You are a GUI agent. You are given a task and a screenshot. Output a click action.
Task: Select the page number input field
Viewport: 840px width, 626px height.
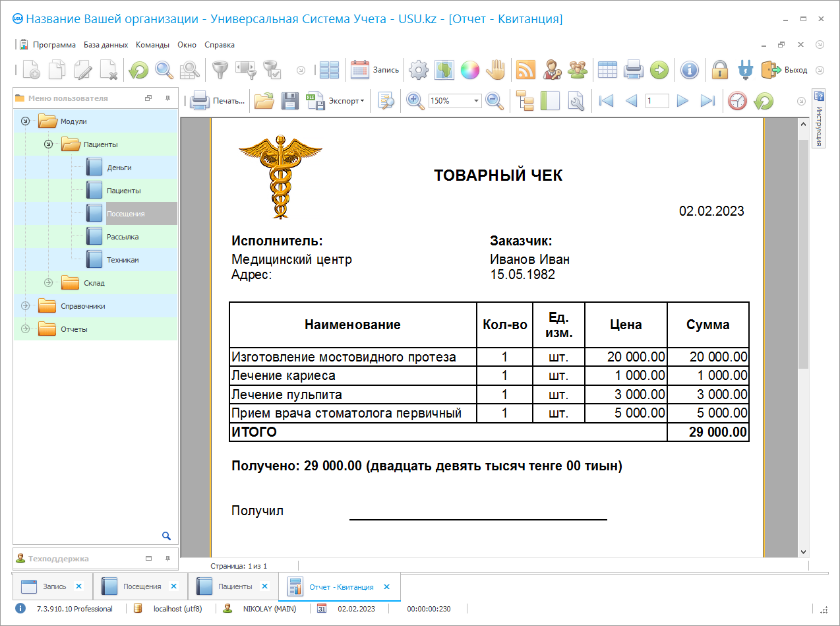657,101
